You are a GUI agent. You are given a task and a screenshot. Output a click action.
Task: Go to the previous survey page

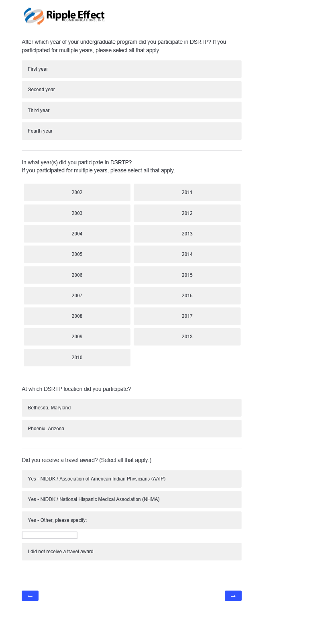tap(30, 596)
